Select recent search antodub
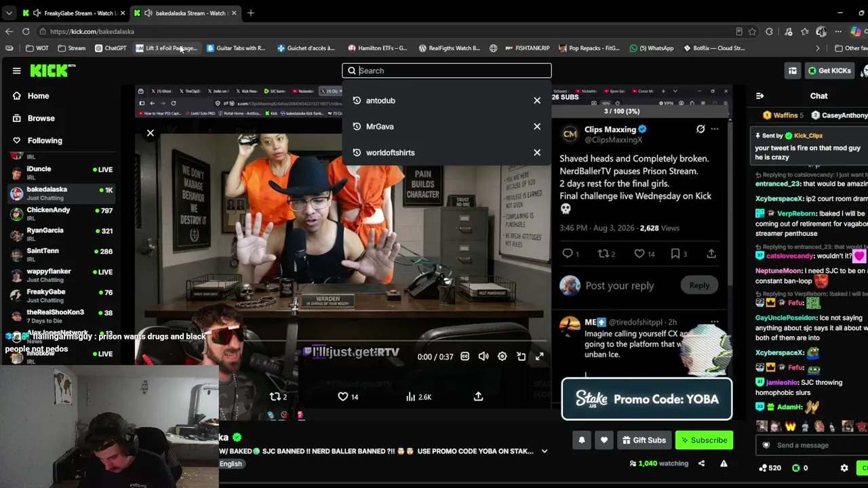 (x=380, y=100)
